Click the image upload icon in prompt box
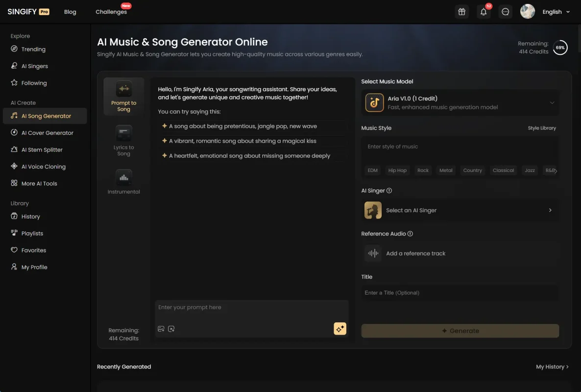Viewport: 581px width, 392px height. click(x=161, y=329)
